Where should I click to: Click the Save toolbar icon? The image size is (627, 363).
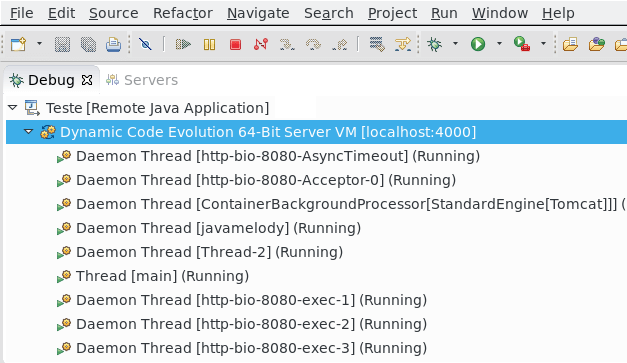tap(62, 44)
